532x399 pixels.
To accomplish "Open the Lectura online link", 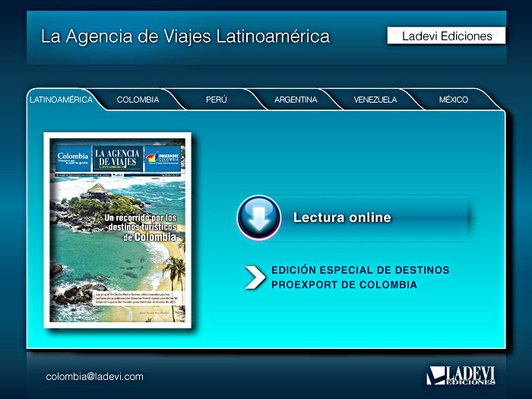I will 342,217.
